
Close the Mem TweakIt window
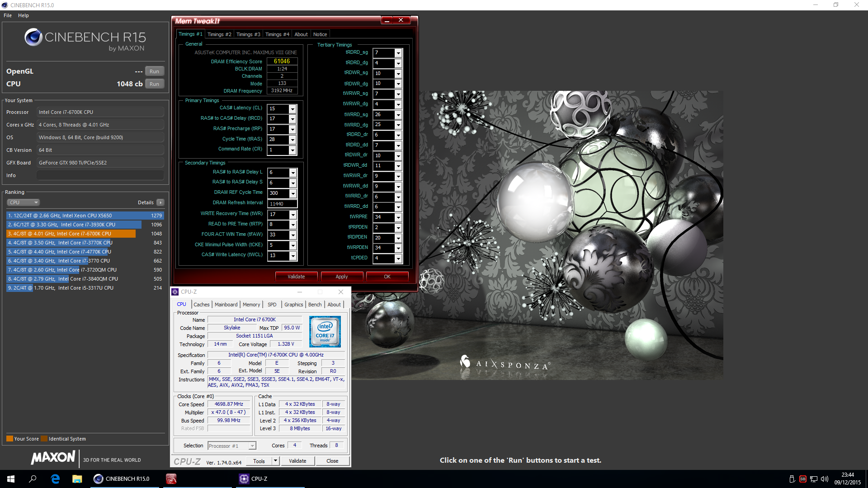[x=401, y=20]
